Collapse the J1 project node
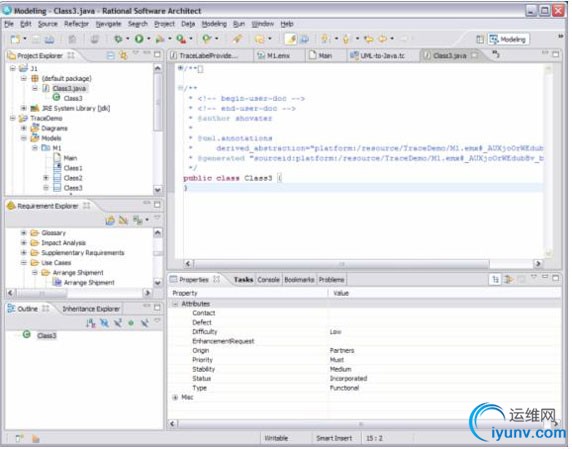 tap(13, 69)
